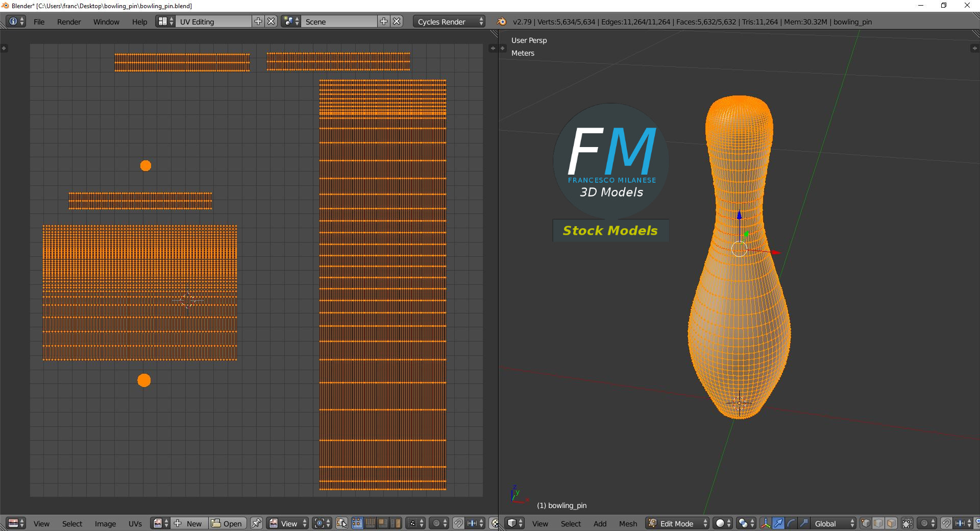Click the Open image button

[x=227, y=523]
